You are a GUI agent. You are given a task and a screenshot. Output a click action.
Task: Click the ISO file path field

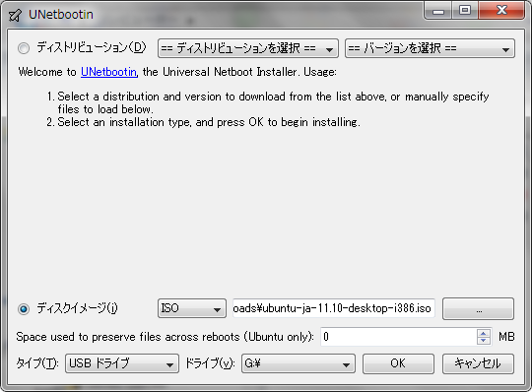tap(334, 308)
